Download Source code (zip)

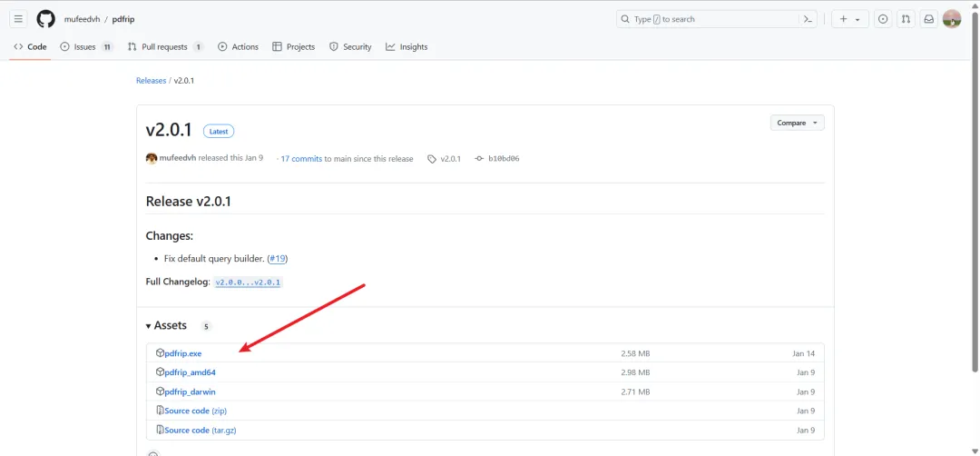point(196,411)
